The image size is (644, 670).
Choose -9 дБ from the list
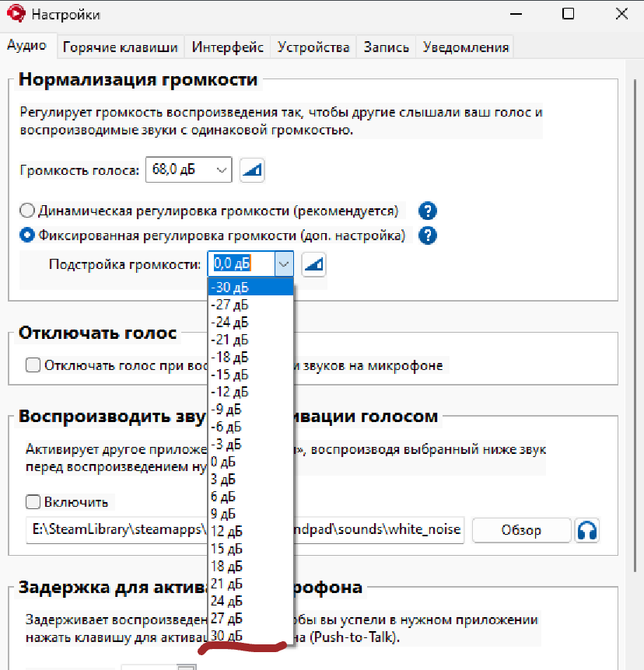[x=250, y=410]
